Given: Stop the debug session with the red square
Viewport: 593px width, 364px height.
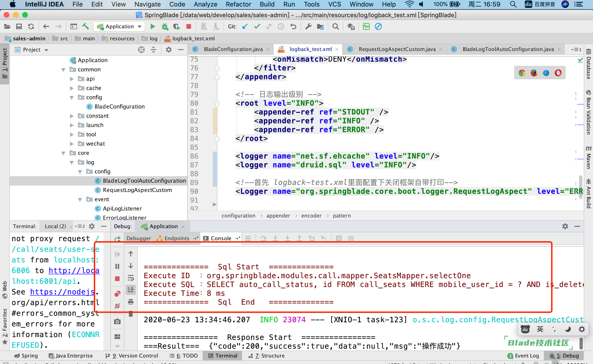Looking at the screenshot, I should (x=117, y=278).
